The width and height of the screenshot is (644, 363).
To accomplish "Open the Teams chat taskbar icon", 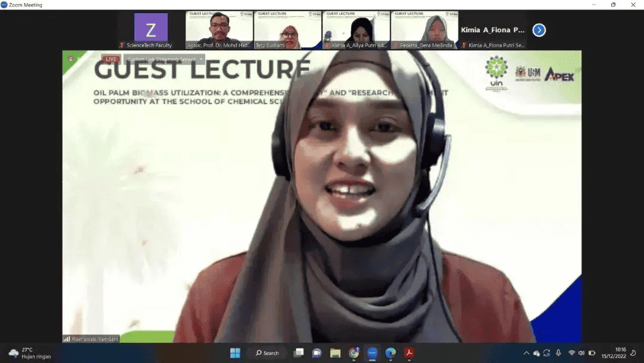I will [317, 353].
